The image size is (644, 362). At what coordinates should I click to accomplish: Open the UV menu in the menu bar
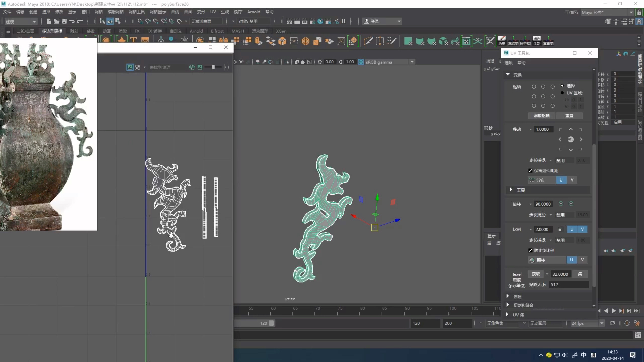[x=213, y=12]
